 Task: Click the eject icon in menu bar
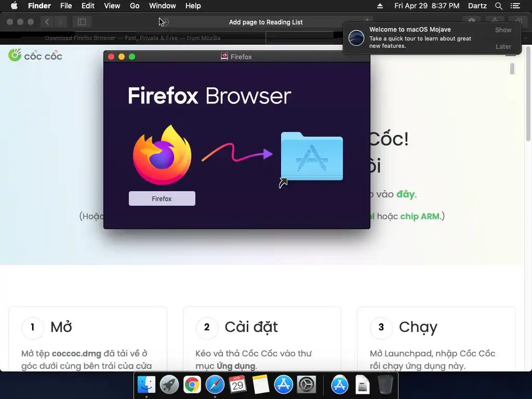380,6
